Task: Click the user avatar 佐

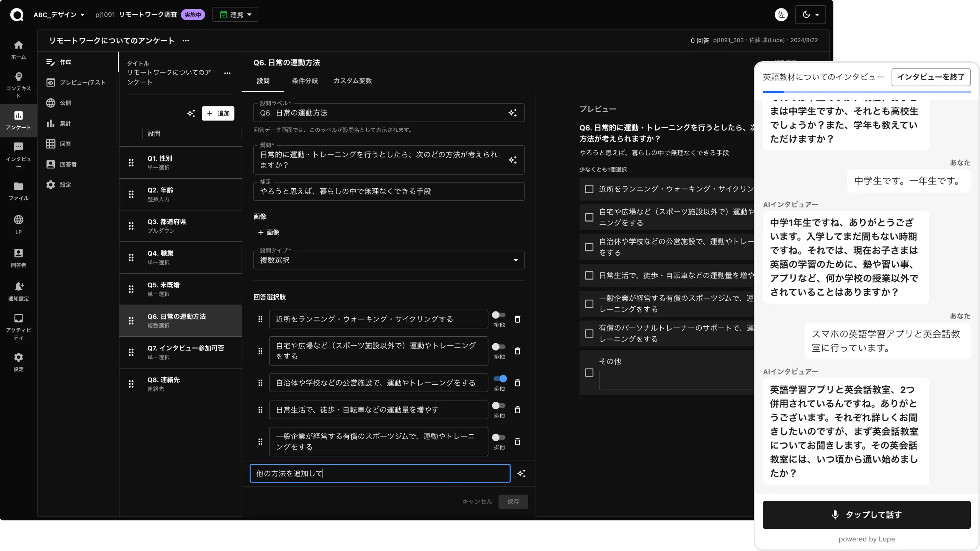Action: [781, 15]
